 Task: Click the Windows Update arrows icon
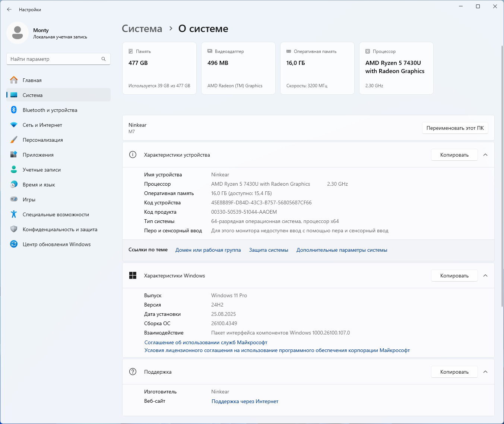[x=14, y=244]
